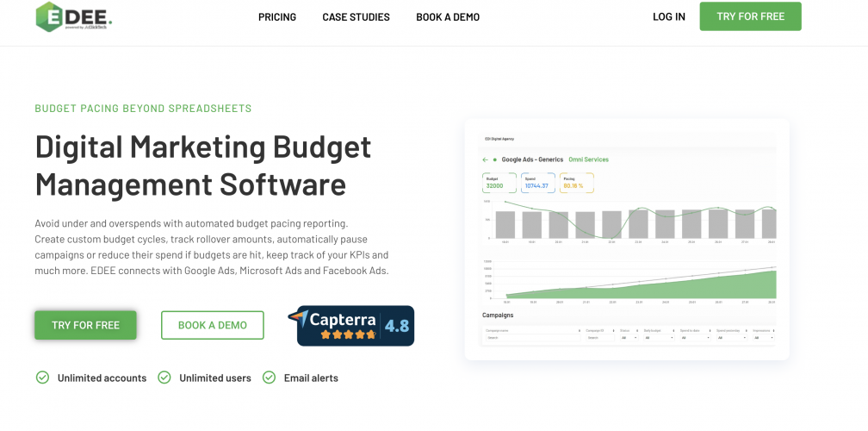Go to Case Studies

pyautogui.click(x=356, y=17)
